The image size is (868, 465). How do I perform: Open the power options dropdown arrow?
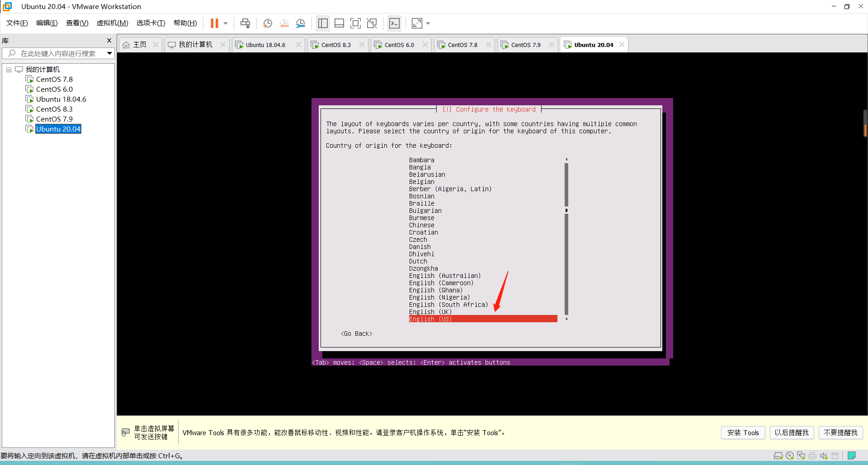(226, 23)
